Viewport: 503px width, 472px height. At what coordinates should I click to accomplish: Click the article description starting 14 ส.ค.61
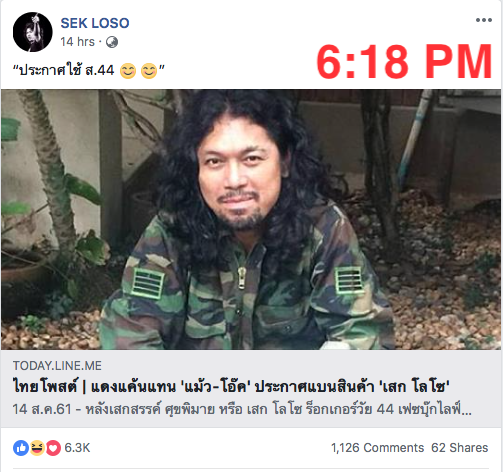242,409
